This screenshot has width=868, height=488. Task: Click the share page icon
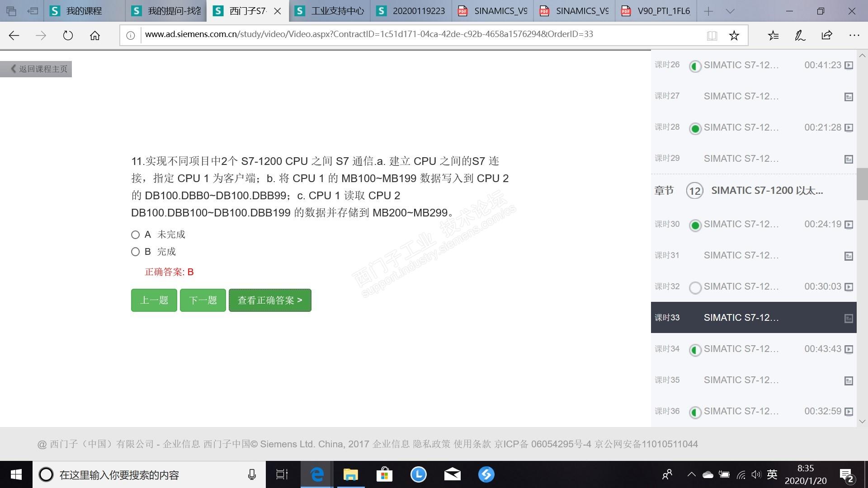click(x=827, y=35)
